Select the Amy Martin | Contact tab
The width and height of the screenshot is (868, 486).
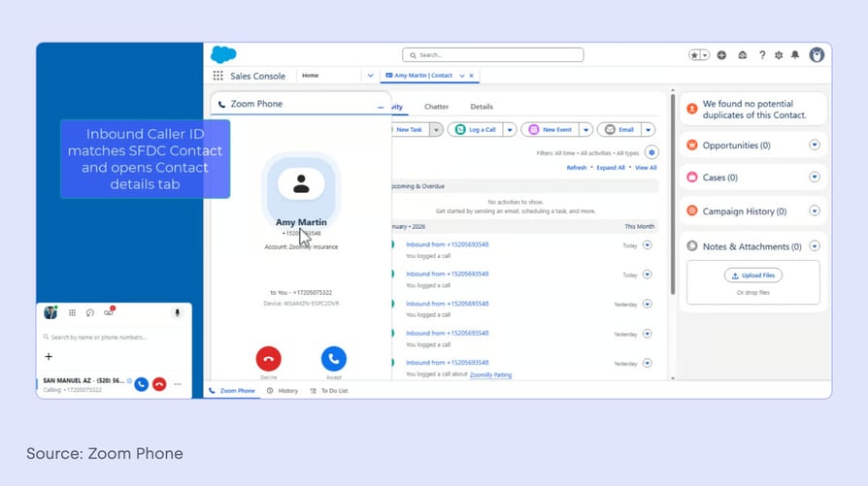tap(423, 76)
